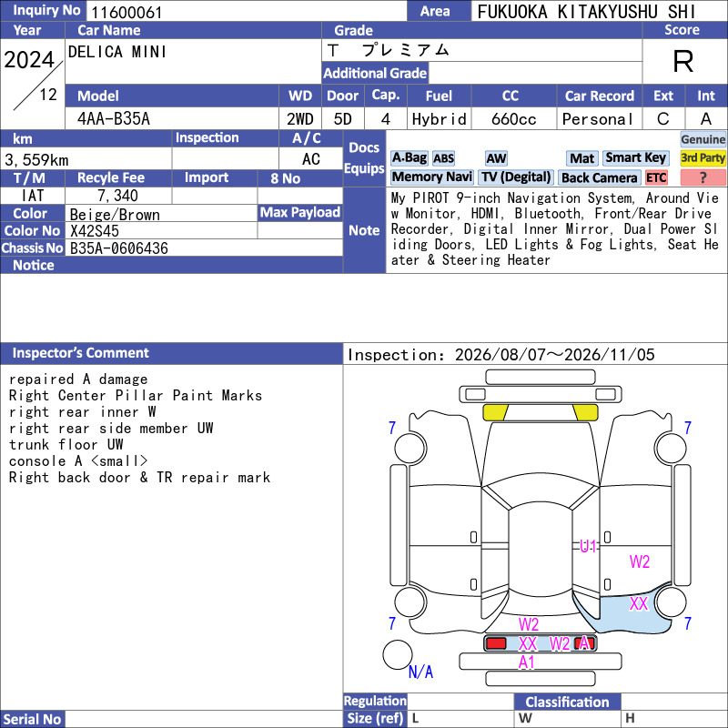Screen dimensions: 728x728
Task: Click the TV (Degital) badge
Action: coord(516,177)
